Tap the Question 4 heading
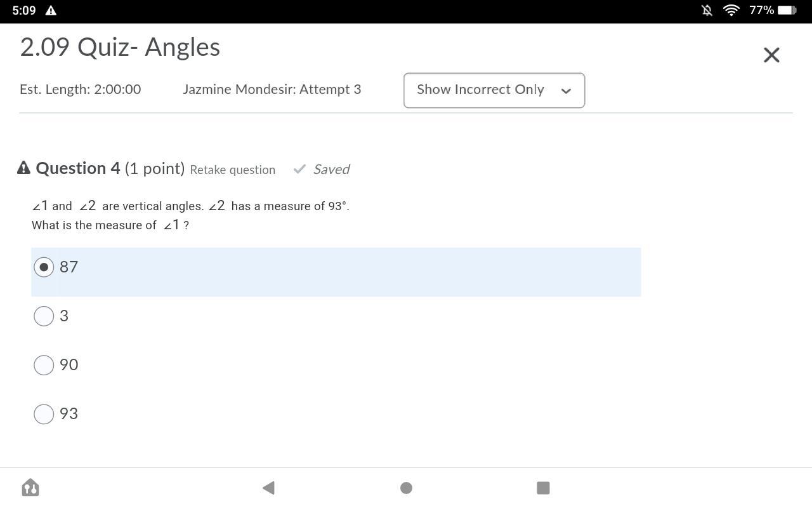Screen dimensions: 812x508 [78, 168]
